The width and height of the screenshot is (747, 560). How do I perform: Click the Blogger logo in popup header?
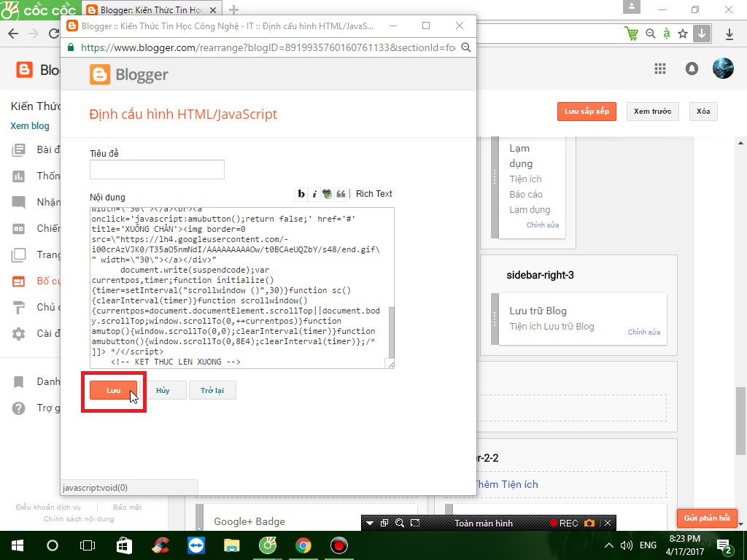(x=129, y=75)
